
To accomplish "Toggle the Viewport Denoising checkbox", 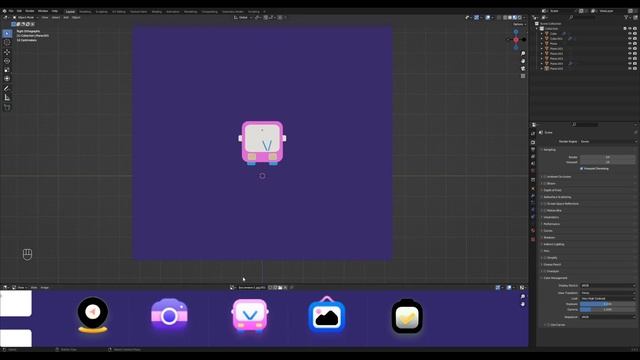I will (x=582, y=169).
